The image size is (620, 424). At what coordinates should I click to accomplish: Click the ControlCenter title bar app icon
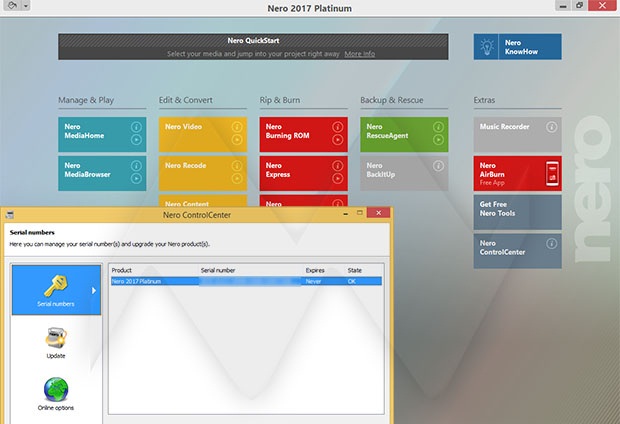click(10, 215)
